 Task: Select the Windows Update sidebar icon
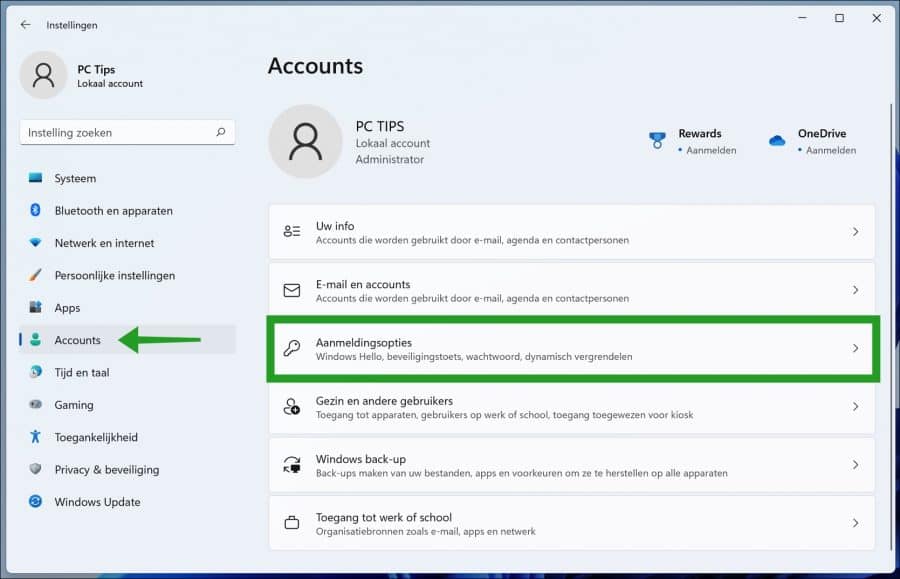(x=33, y=502)
